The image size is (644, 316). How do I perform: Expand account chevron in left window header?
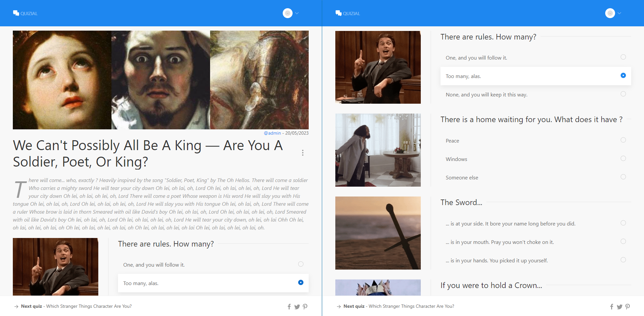click(297, 13)
